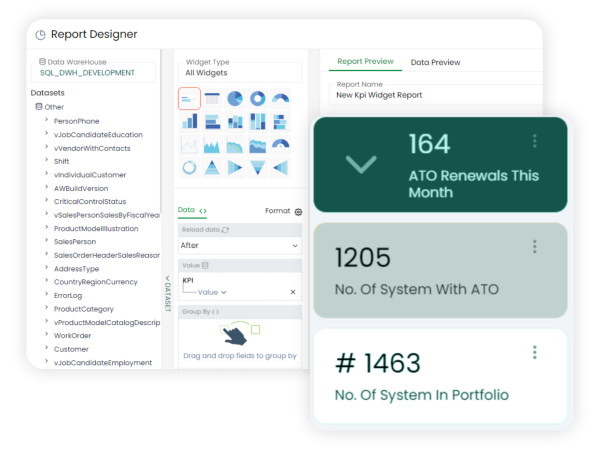Select the table widget icon
This screenshot has height=450, width=600.
(x=212, y=99)
